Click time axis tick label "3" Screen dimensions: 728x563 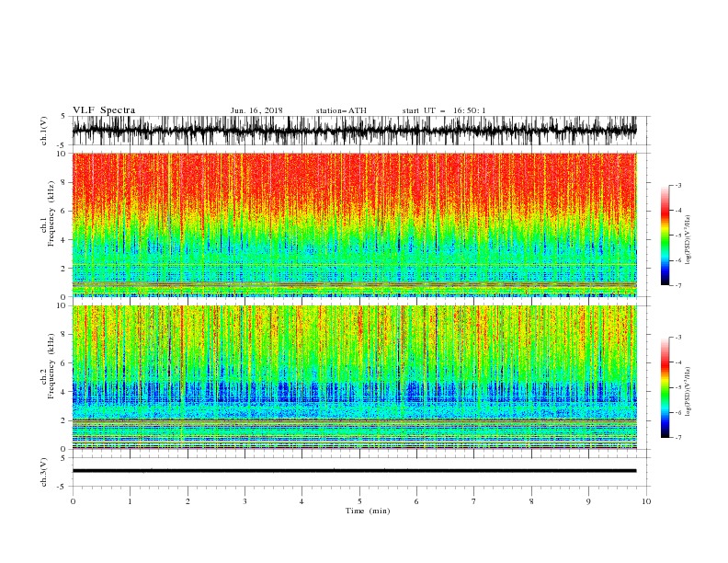tap(245, 501)
